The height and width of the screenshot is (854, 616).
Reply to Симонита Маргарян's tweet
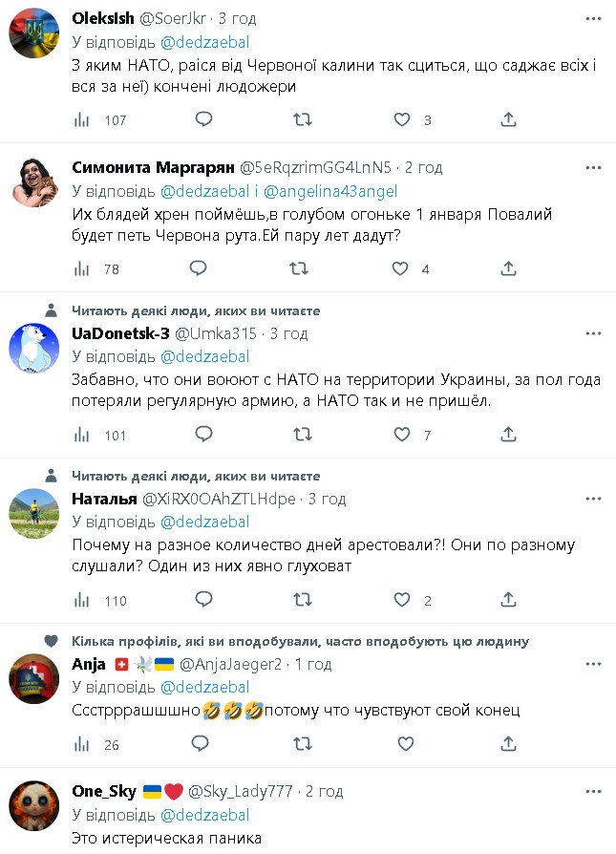(203, 268)
